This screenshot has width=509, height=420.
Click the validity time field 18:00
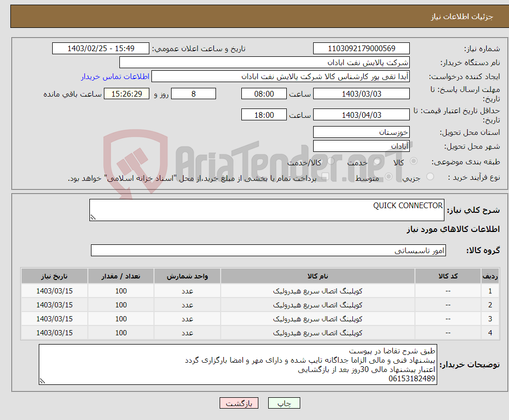click(264, 115)
